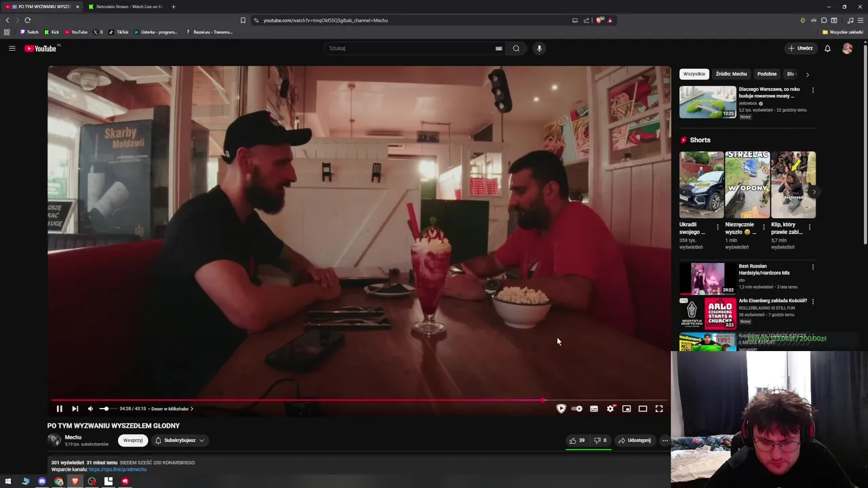Open the on-screen keyboard in search box

point(498,48)
